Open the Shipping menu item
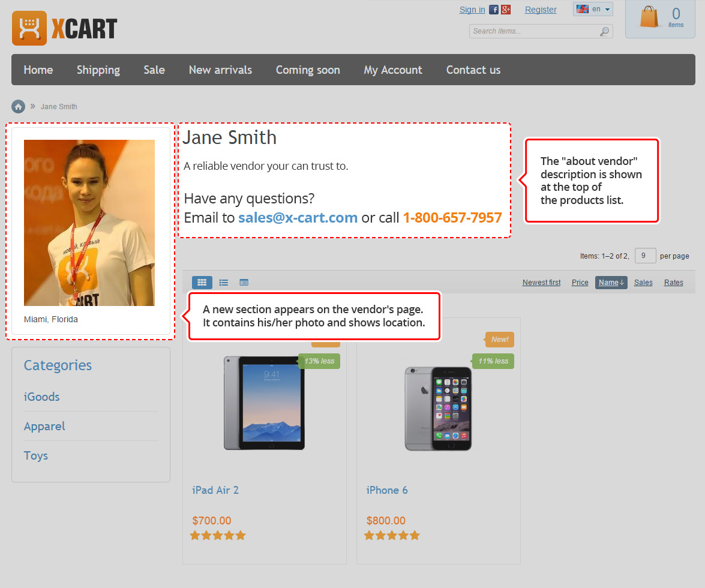 (98, 70)
